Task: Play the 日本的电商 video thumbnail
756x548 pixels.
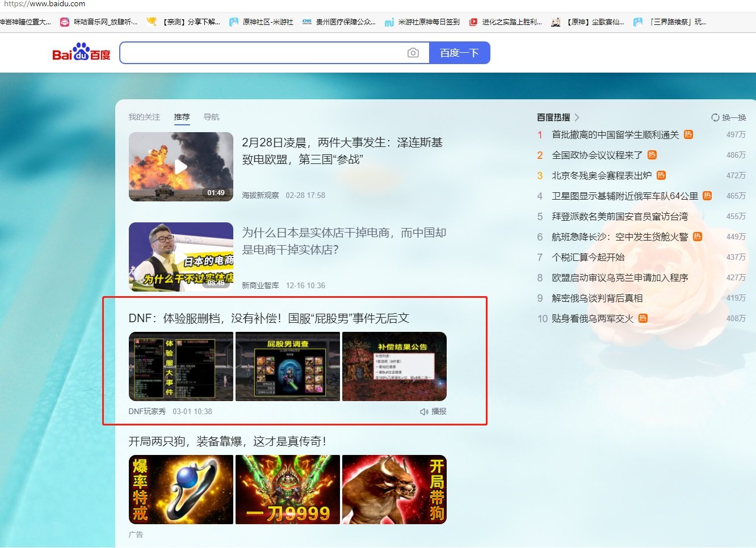Action: (181, 257)
